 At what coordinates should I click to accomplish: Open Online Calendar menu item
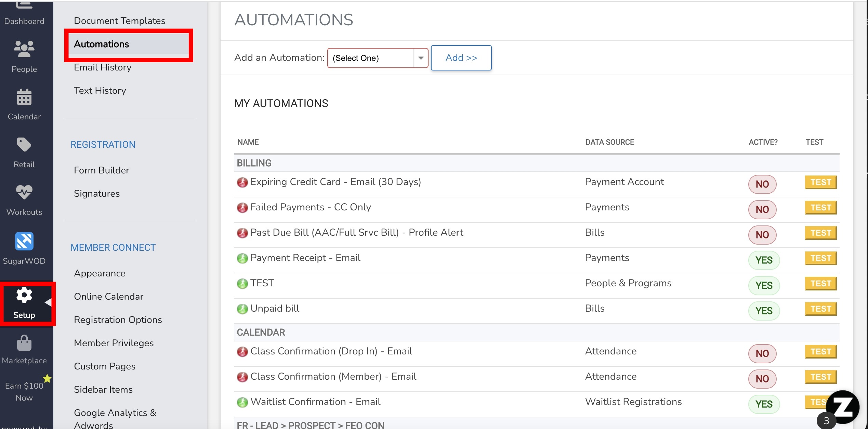point(108,296)
